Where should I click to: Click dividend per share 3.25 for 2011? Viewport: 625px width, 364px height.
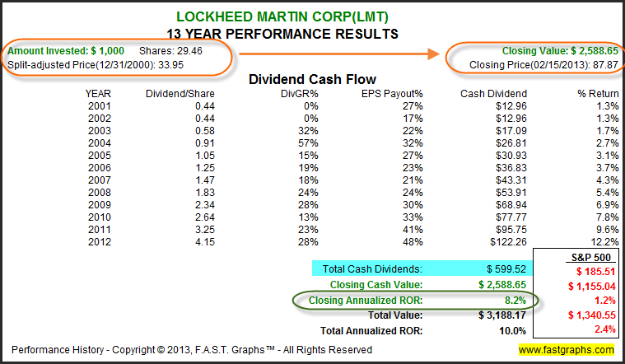coord(205,230)
